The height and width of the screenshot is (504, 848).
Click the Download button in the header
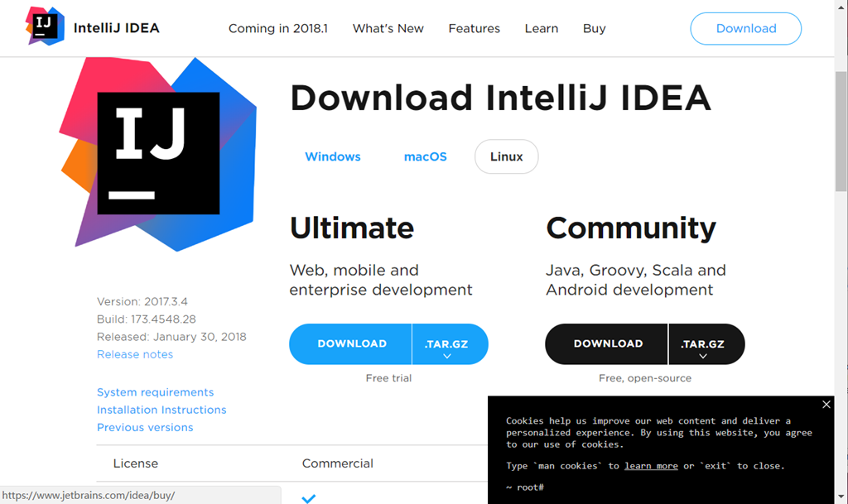pyautogui.click(x=744, y=28)
